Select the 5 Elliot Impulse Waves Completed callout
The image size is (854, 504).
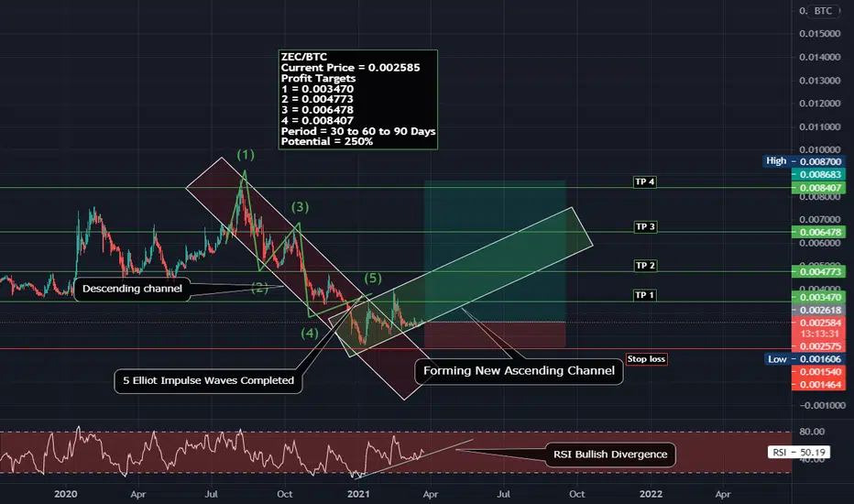tap(208, 381)
